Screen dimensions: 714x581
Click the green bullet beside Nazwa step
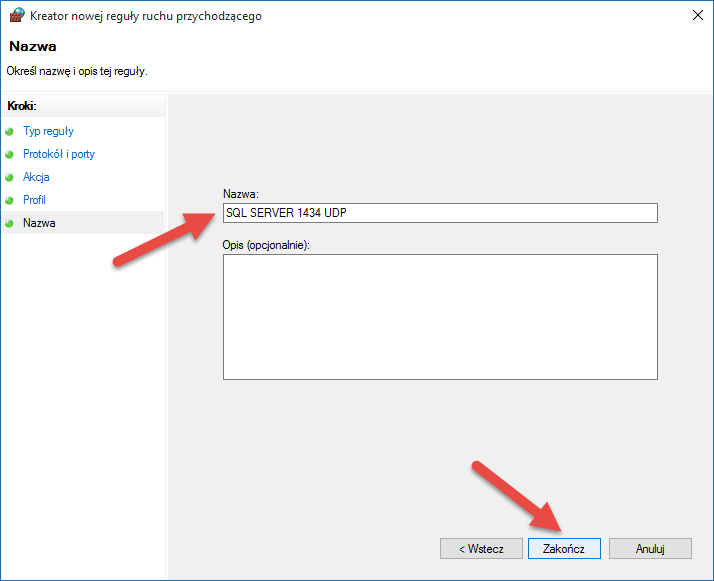[10, 223]
